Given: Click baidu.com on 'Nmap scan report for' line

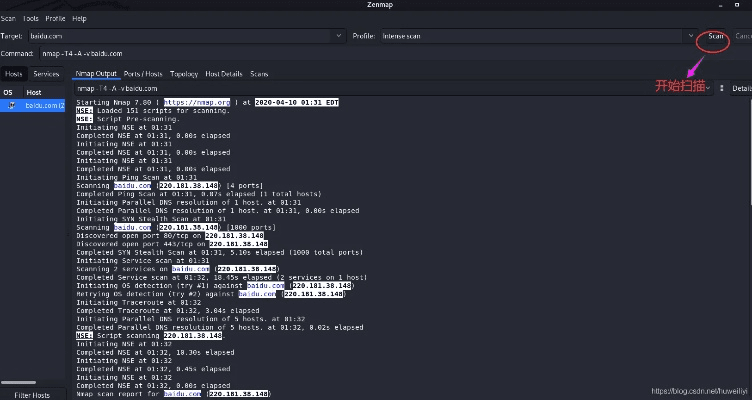Looking at the screenshot, I should (x=182, y=394).
